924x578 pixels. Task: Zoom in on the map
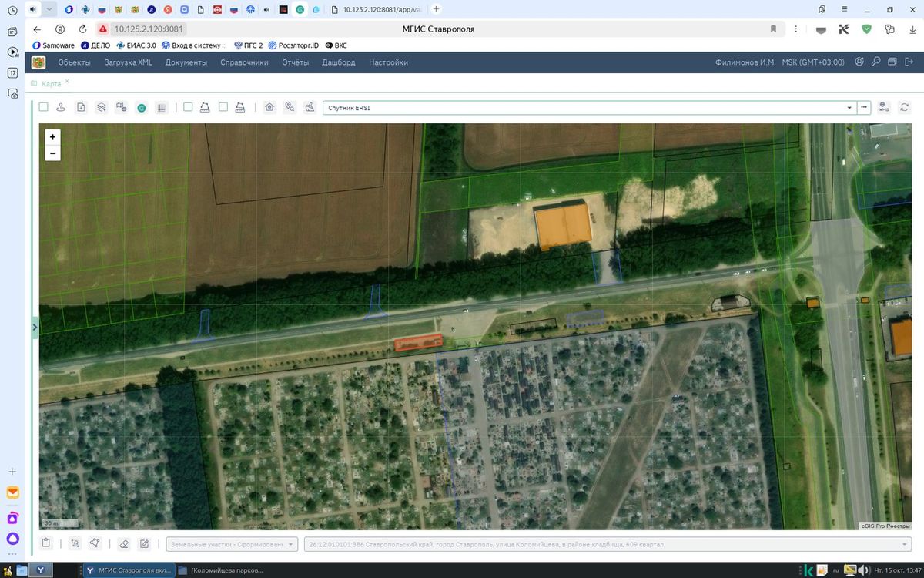(52, 137)
